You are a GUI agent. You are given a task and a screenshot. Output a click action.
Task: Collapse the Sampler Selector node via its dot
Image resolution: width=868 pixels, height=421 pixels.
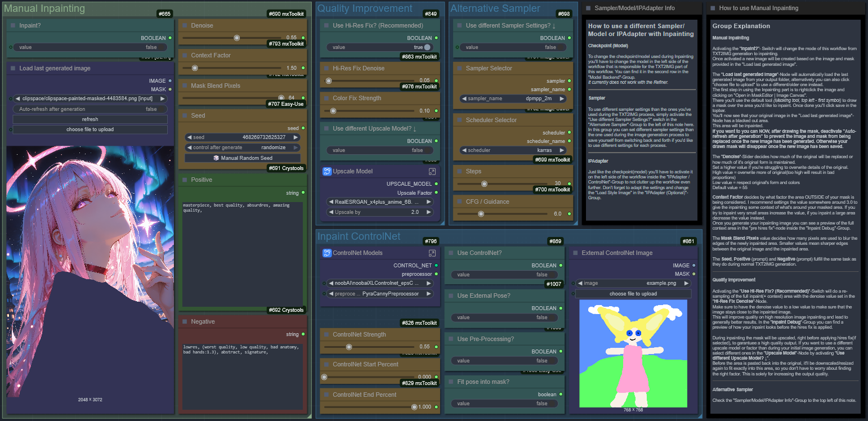459,68
